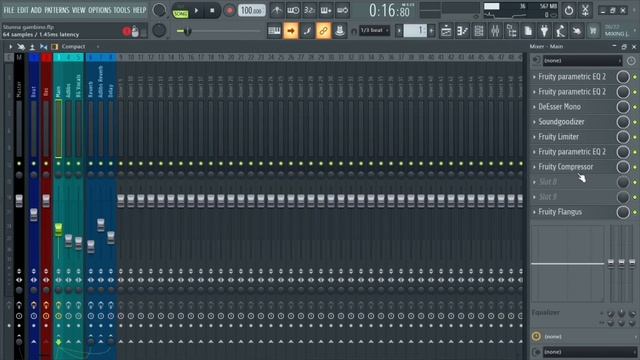640x360 pixels.
Task: Toggle the loop recording icon
Action: 342,11
